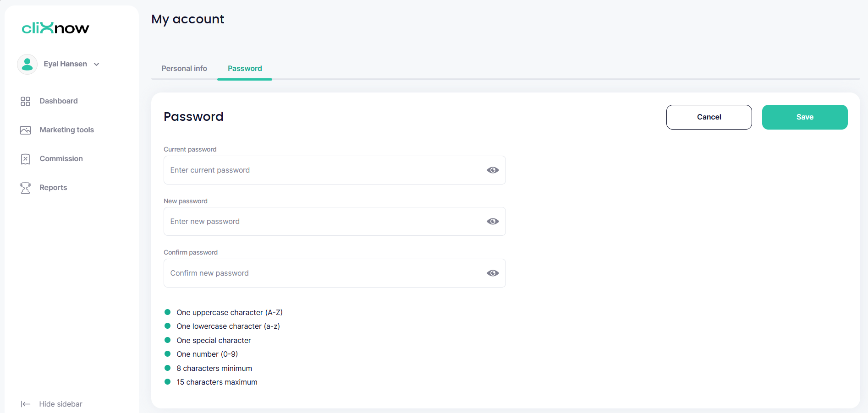868x413 pixels.
Task: Click the Commission receipt icon
Action: click(25, 159)
